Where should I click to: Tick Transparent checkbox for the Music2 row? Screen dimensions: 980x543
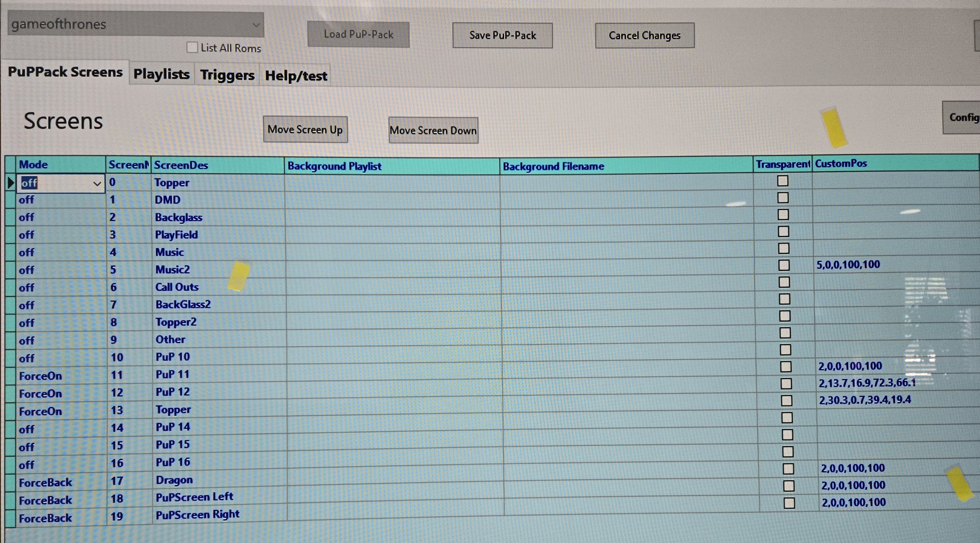[x=784, y=265]
